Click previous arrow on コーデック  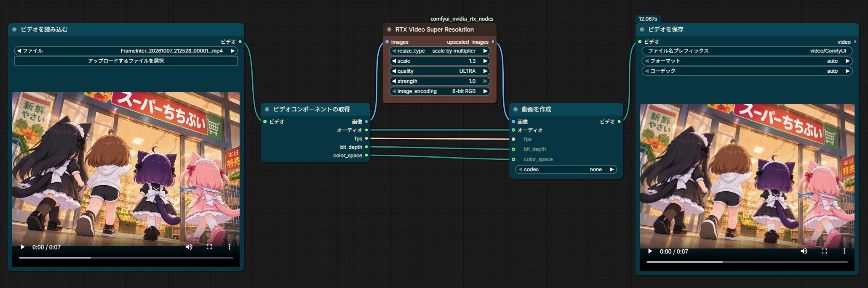[x=646, y=71]
